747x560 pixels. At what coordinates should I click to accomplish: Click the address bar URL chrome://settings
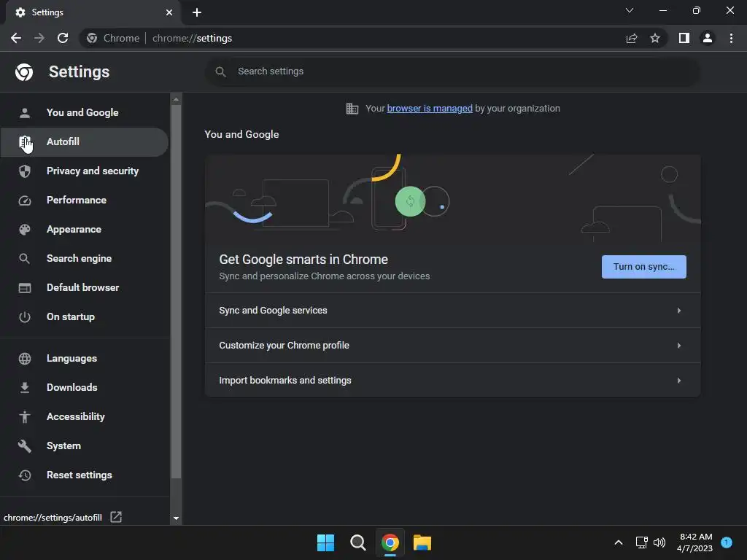click(x=192, y=38)
